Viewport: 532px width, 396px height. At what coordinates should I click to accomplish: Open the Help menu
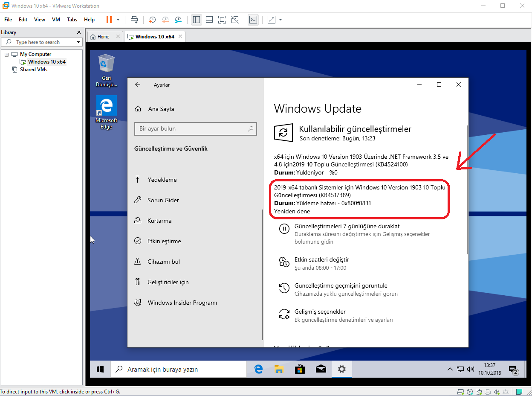[90, 20]
